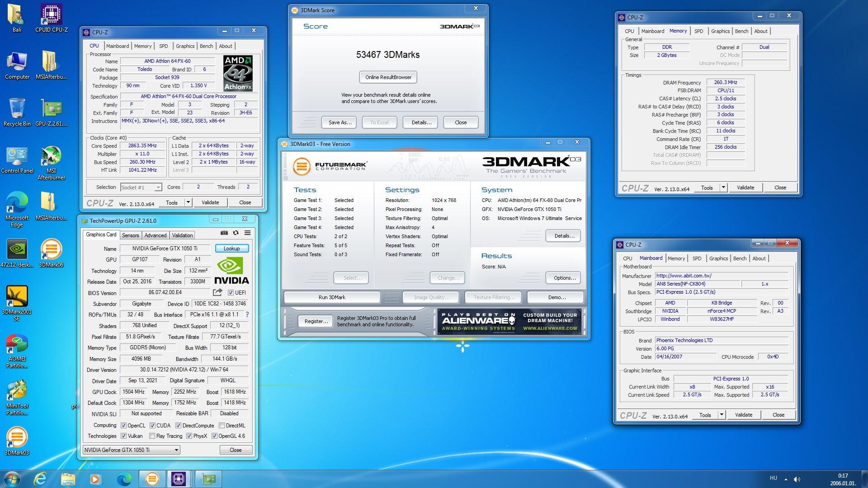Toggle the CUDA checkbox
This screenshot has width=868, height=488.
tap(152, 426)
